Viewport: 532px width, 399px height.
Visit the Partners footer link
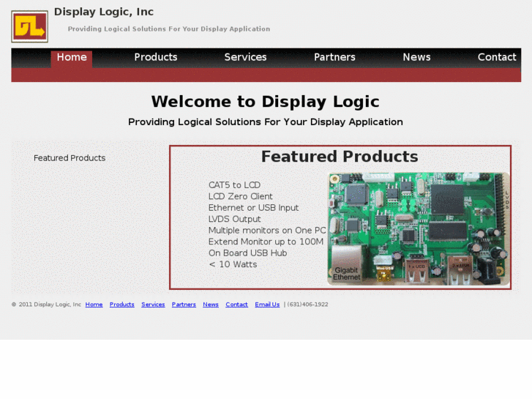pyautogui.click(x=184, y=305)
